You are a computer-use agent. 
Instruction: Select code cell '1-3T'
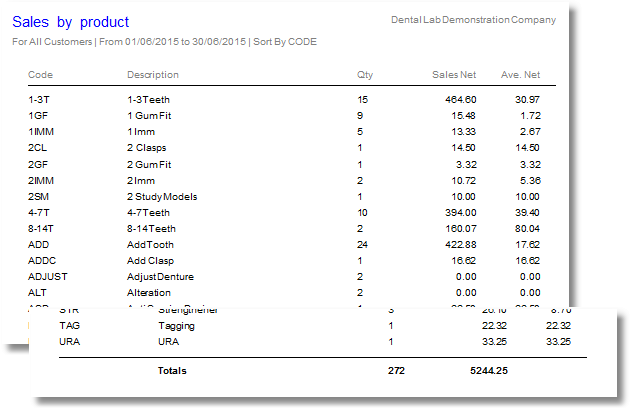click(39, 99)
